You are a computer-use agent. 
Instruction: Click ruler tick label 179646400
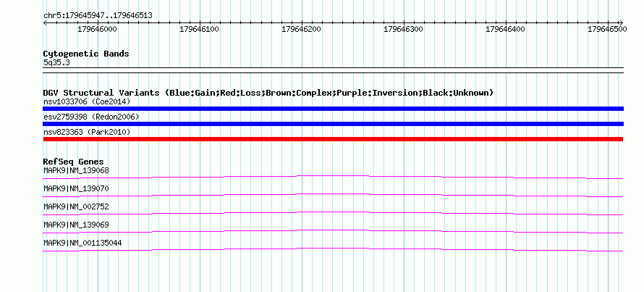506,30
